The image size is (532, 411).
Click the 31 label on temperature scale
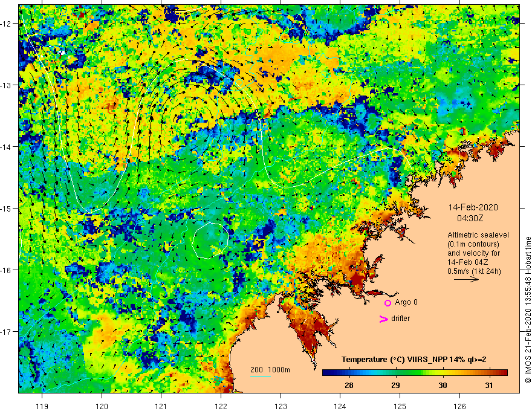coord(489,385)
